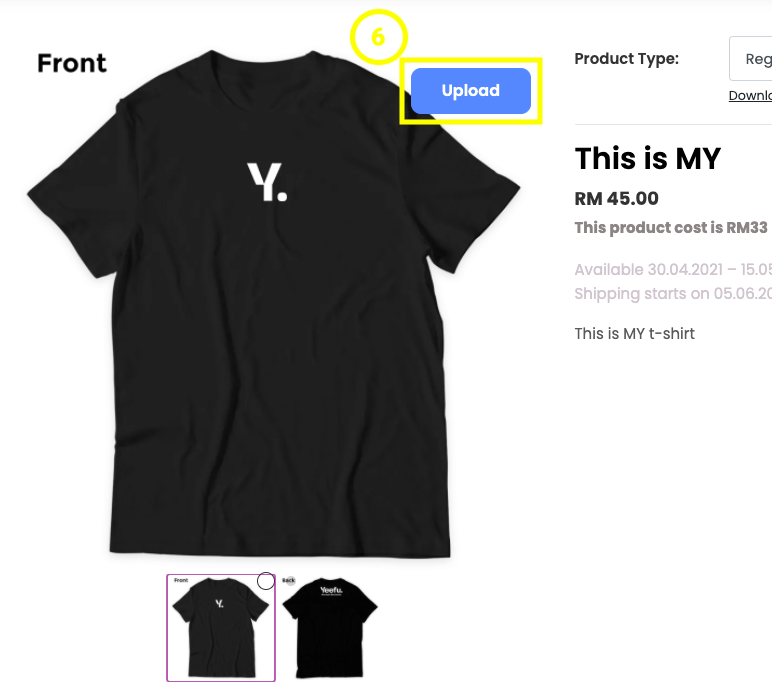Click the Shipping starts on date text
The image size is (772, 689).
point(673,294)
